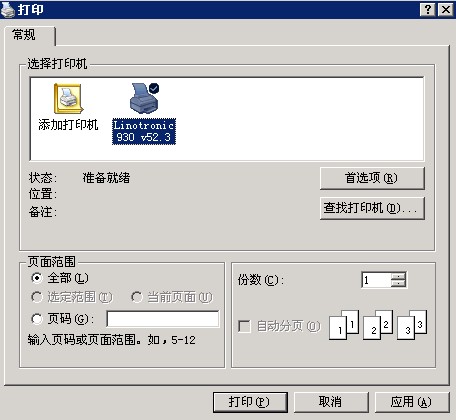Click the page number range input field
The width and height of the screenshot is (456, 420).
(163, 319)
